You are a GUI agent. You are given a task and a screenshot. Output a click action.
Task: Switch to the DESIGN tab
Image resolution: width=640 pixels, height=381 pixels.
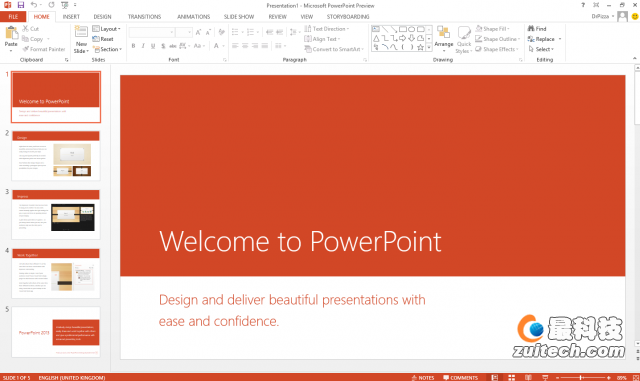point(102,16)
